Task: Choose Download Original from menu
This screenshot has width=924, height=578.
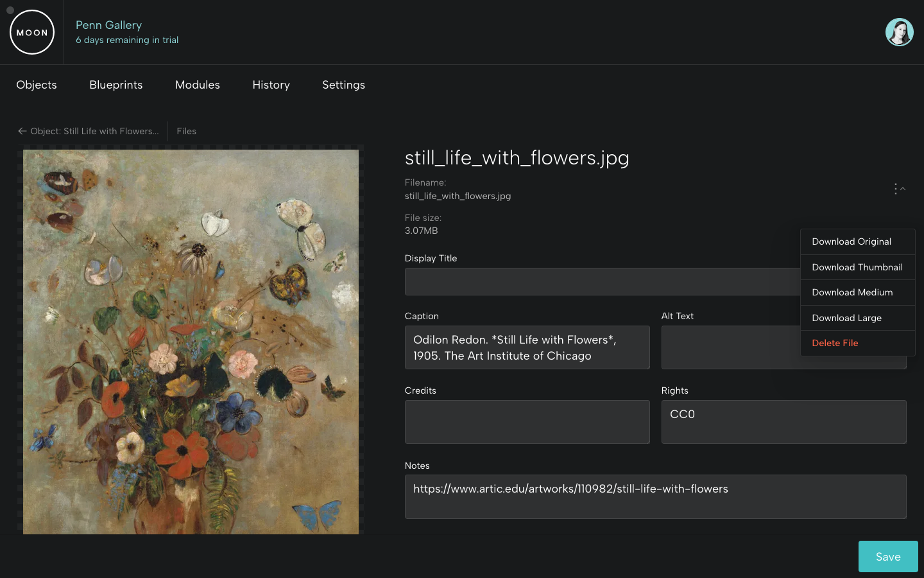Action: click(x=858, y=241)
